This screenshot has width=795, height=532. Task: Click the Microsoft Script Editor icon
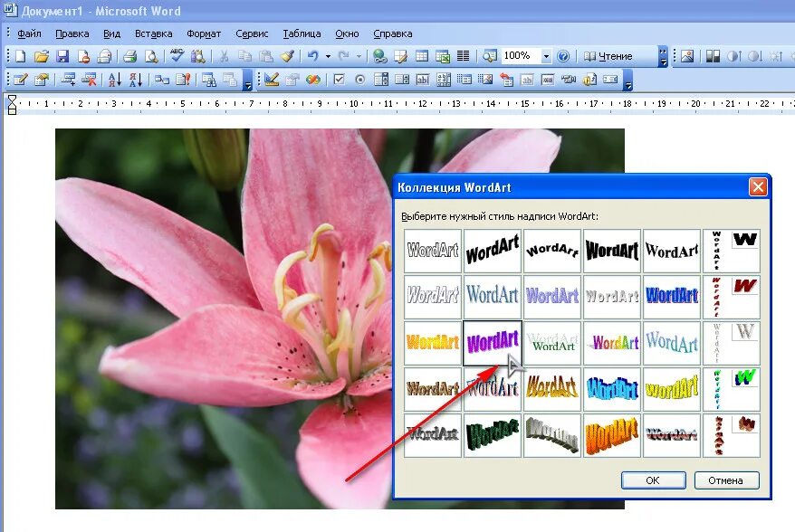pos(312,80)
